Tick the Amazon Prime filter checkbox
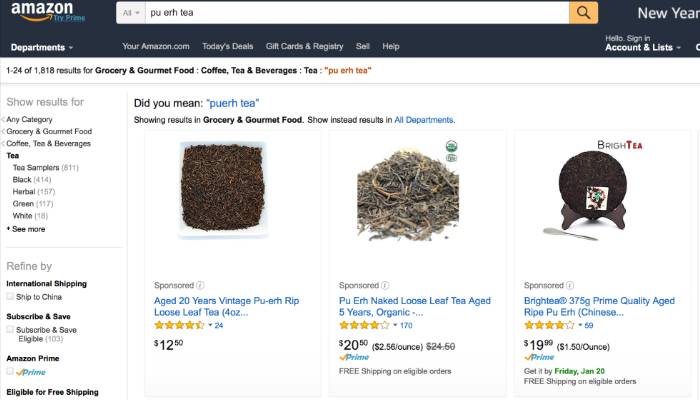Screen dimensions: 700x400 coord(10,371)
